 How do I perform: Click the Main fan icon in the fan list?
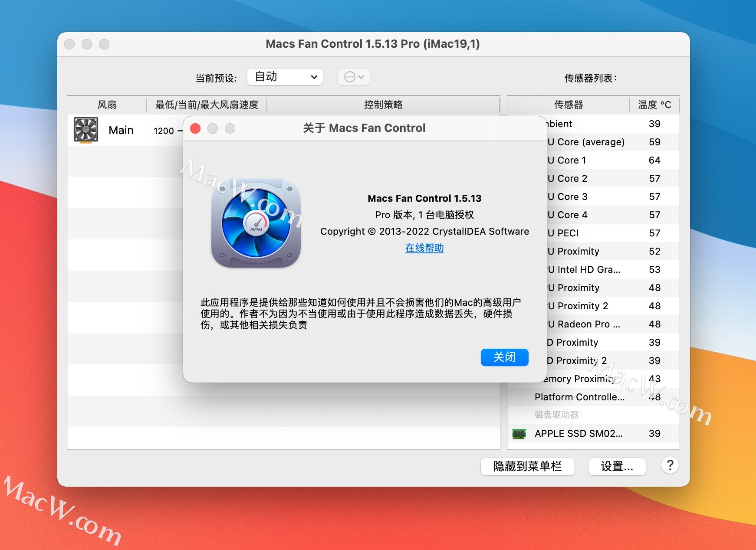click(85, 130)
